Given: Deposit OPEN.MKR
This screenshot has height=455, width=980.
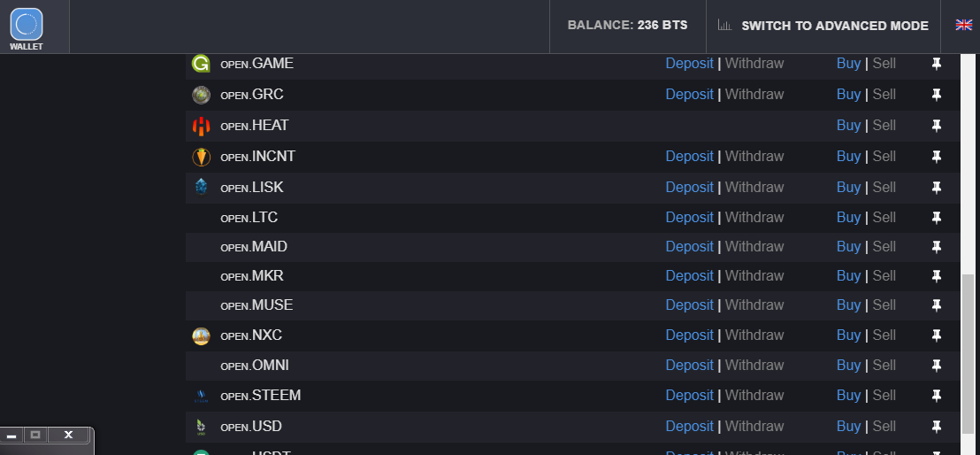Looking at the screenshot, I should tap(689, 276).
